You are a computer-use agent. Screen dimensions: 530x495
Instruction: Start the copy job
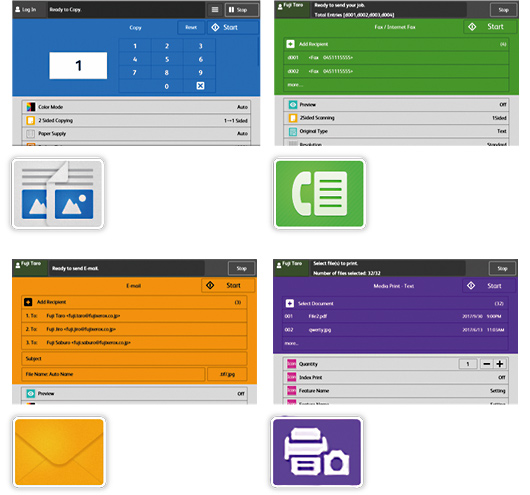click(233, 27)
